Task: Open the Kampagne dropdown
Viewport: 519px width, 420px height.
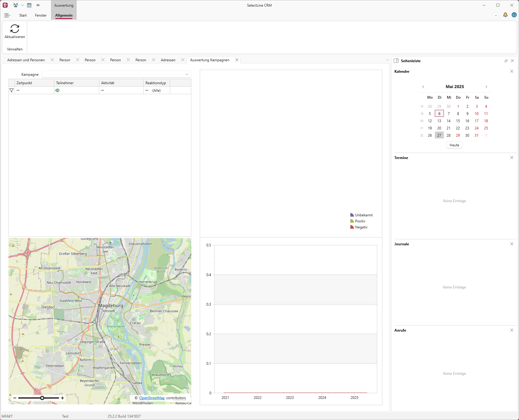Action: (187, 75)
